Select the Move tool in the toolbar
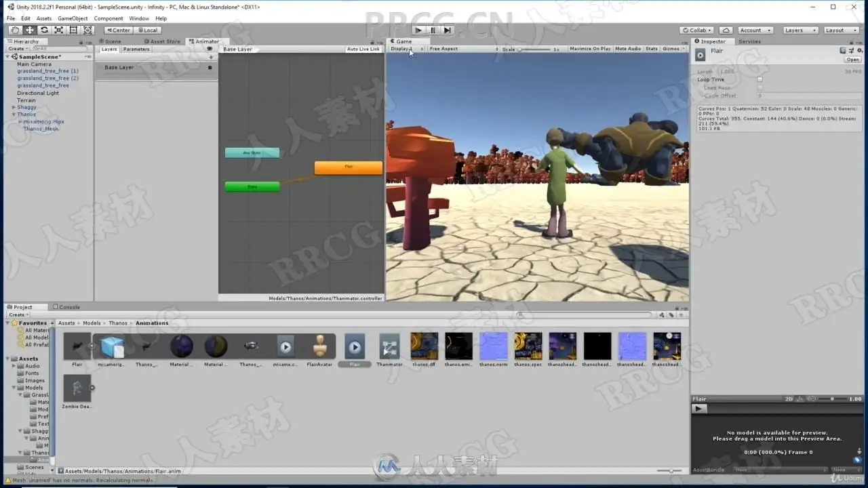This screenshot has width=868, height=488. (30, 30)
